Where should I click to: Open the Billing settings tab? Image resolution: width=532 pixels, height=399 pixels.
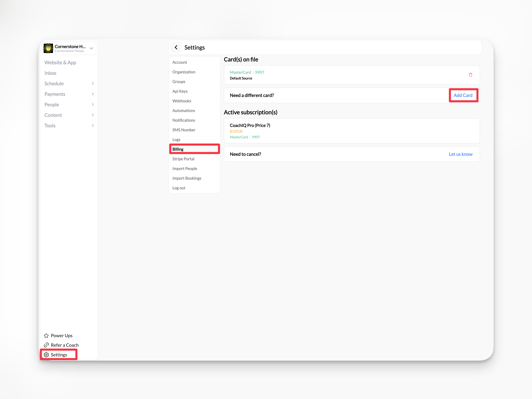pyautogui.click(x=178, y=149)
